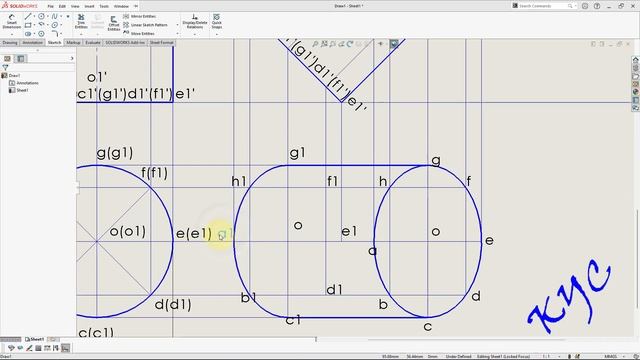Click the Move Entities icon
This screenshot has width=640, height=360.
pyautogui.click(x=126, y=33)
